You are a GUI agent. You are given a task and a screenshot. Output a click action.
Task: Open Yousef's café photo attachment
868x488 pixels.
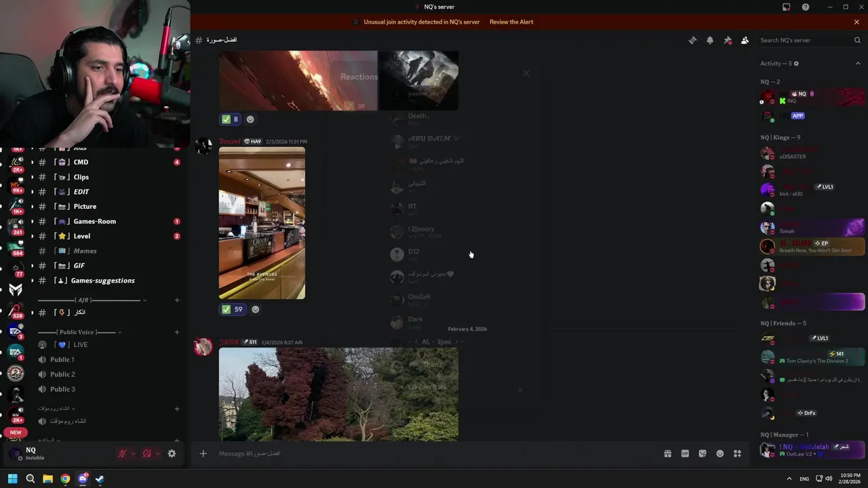pos(262,223)
